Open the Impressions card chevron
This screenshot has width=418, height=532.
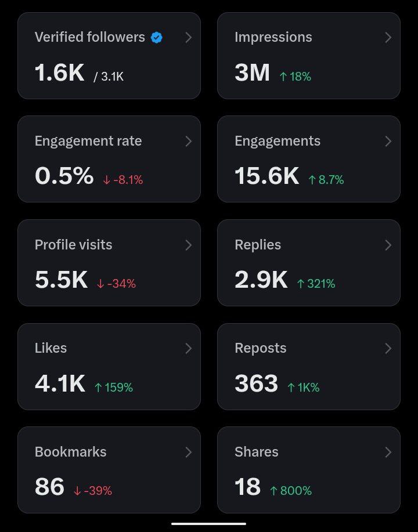click(x=388, y=38)
